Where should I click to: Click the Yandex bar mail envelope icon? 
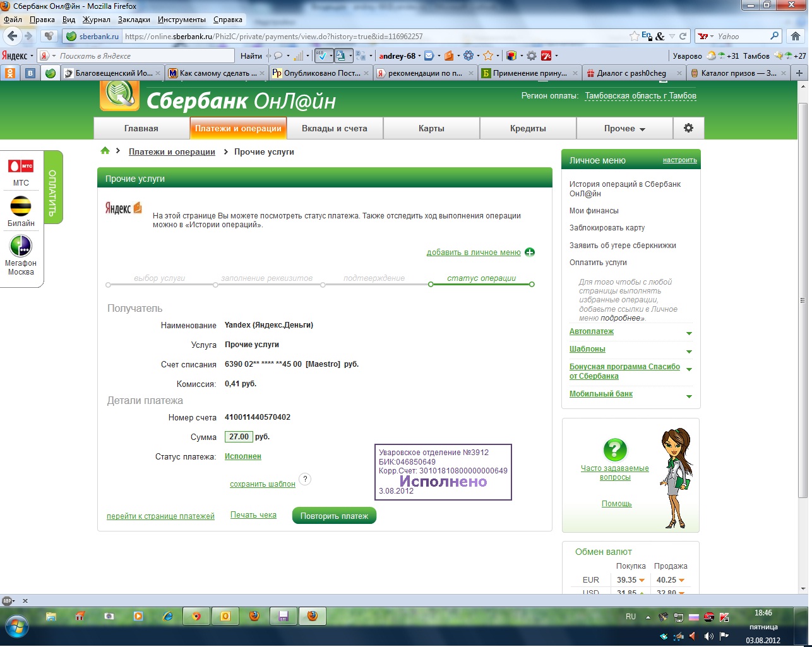(429, 56)
